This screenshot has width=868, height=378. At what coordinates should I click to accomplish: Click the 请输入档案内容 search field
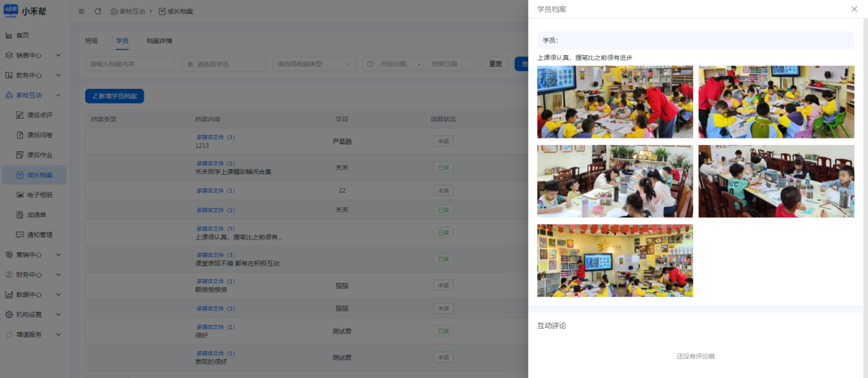pyautogui.click(x=130, y=64)
